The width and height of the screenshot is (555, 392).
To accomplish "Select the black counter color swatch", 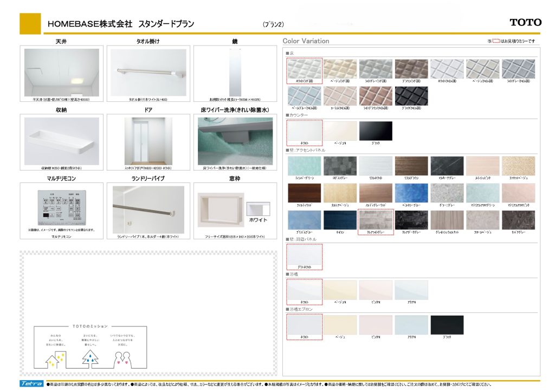I will pos(376,131).
